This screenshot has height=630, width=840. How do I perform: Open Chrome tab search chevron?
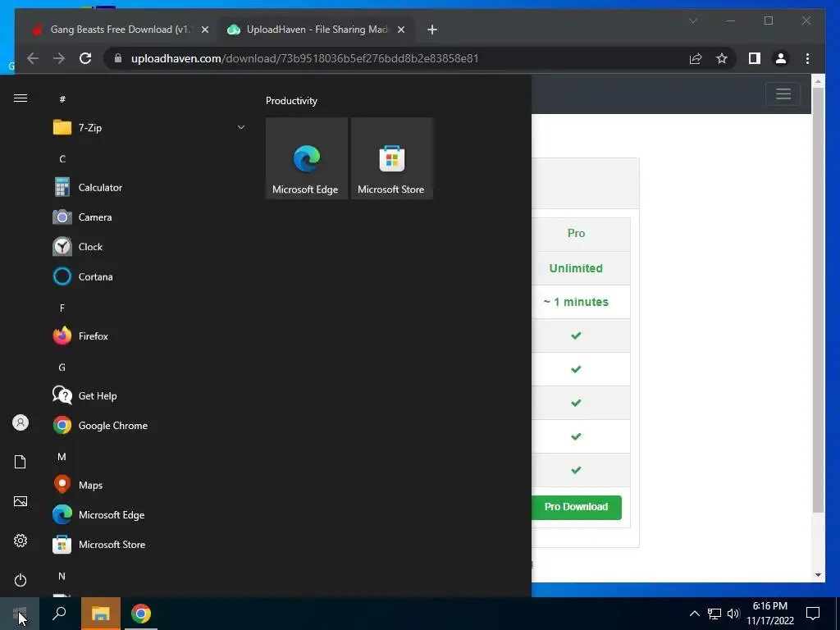click(x=692, y=21)
